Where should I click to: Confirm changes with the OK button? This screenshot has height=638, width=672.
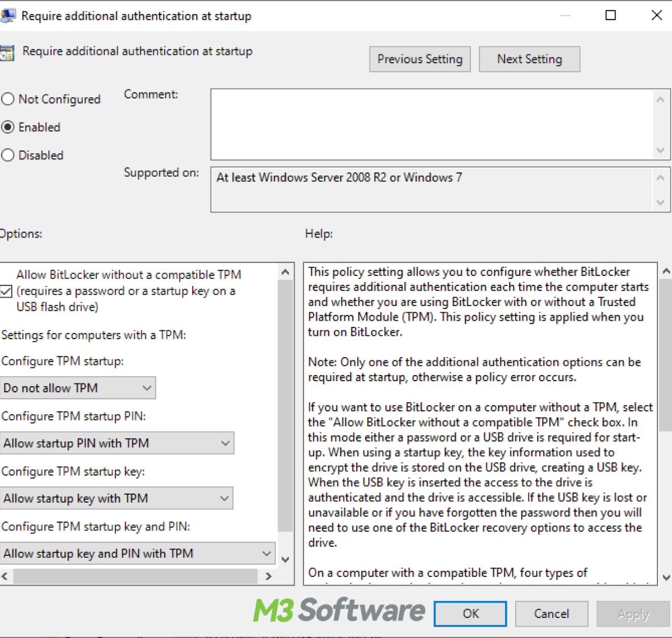click(470, 614)
